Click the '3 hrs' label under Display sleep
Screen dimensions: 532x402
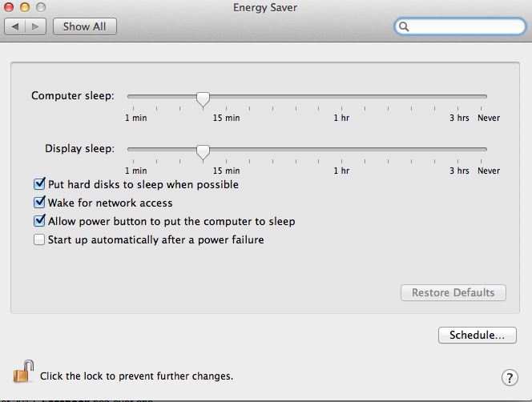[x=459, y=171]
